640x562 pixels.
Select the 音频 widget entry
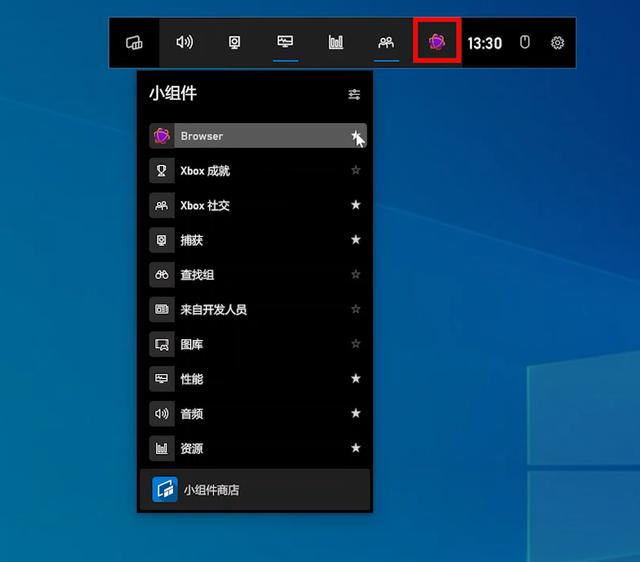[258, 413]
